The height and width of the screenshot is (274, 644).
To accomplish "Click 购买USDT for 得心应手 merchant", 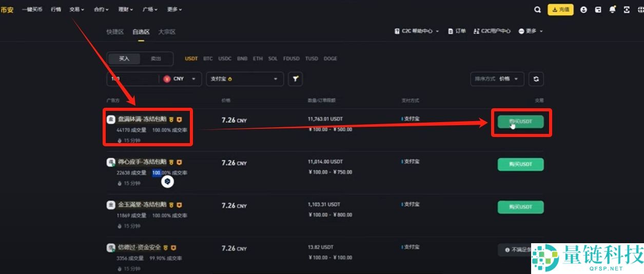I will 520,165.
